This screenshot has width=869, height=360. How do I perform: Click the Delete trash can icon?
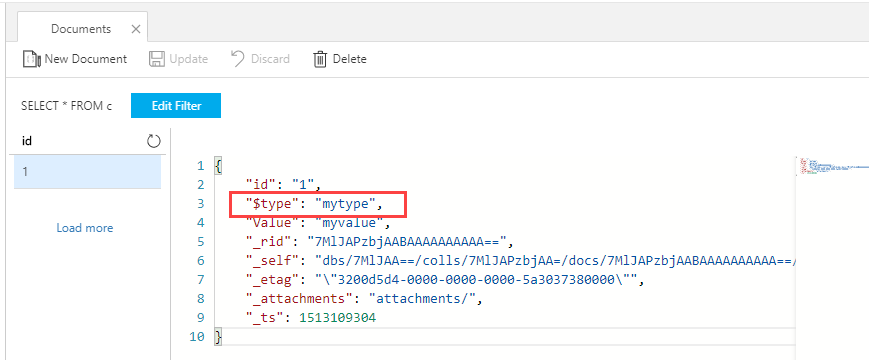(x=320, y=59)
